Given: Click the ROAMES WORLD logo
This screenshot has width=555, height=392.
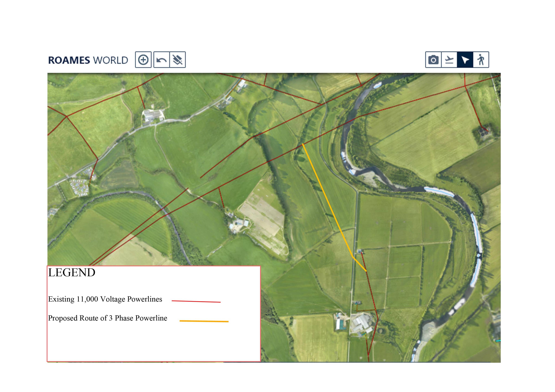Looking at the screenshot, I should tap(88, 60).
